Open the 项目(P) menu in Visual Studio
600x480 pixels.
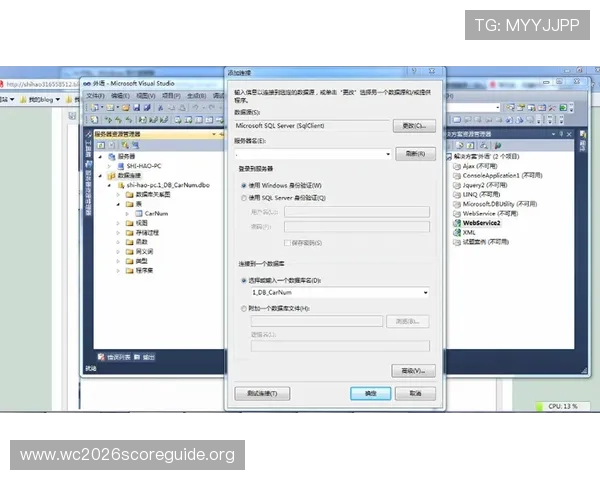(171, 96)
